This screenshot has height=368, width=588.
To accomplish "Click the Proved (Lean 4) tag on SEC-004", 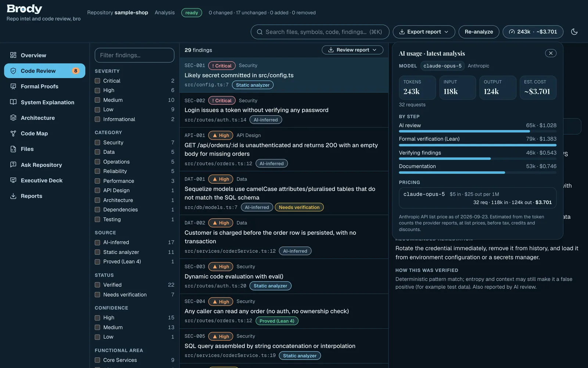I will pyautogui.click(x=277, y=321).
